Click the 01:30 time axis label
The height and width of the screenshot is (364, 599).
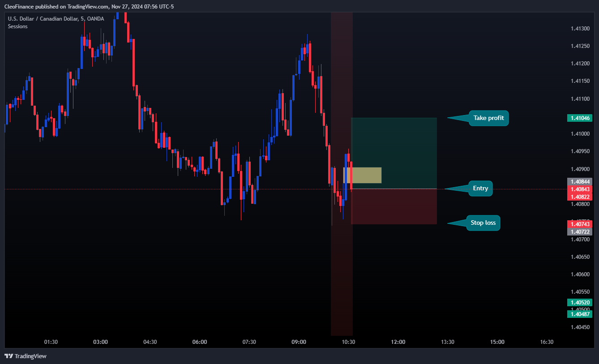click(x=51, y=342)
